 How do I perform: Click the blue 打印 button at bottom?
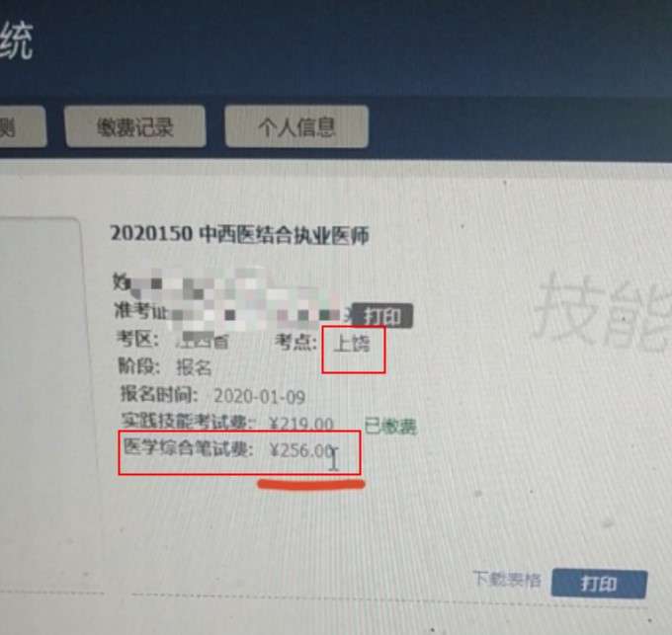599,584
